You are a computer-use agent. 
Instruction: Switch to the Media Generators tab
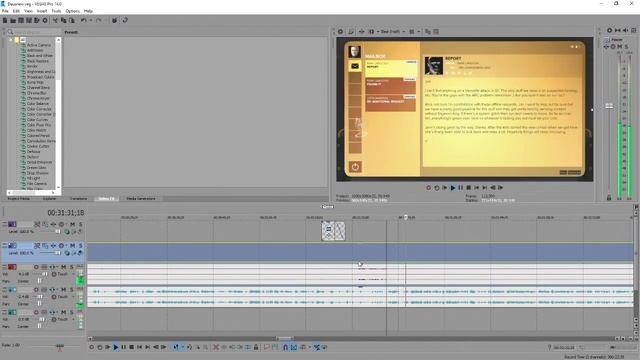tap(140, 199)
